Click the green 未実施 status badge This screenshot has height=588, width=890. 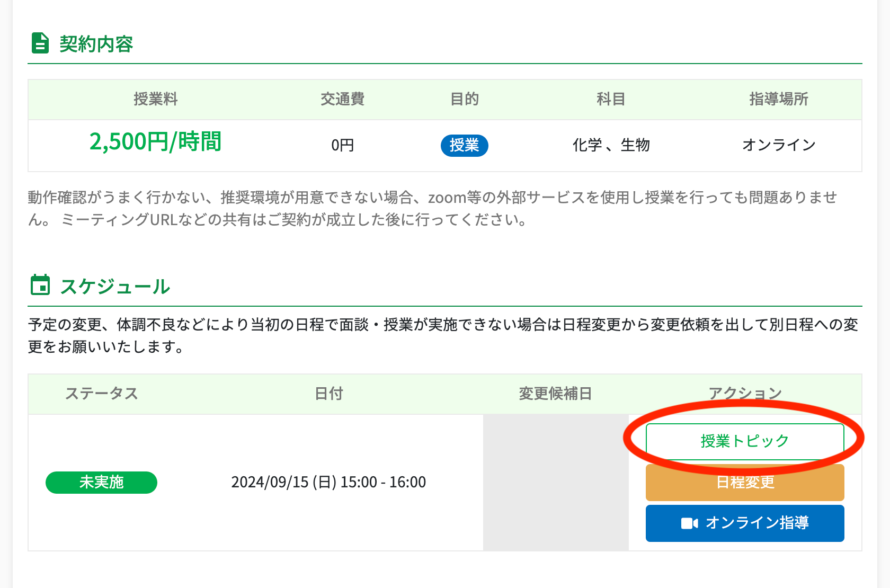[x=101, y=483]
